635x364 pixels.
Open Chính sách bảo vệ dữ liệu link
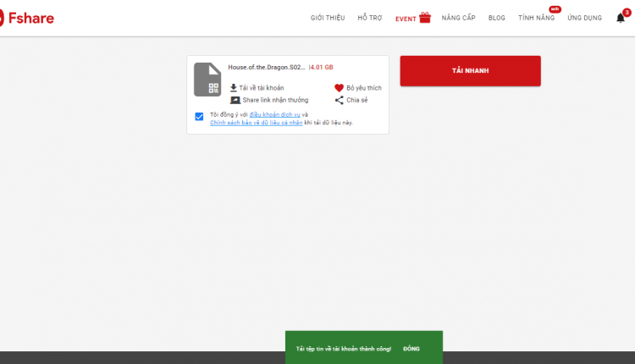[x=256, y=123]
